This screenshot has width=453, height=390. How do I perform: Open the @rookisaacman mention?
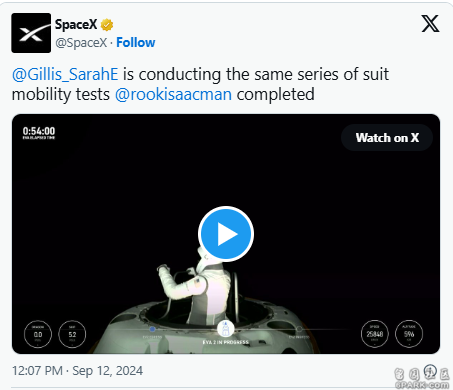(x=173, y=94)
